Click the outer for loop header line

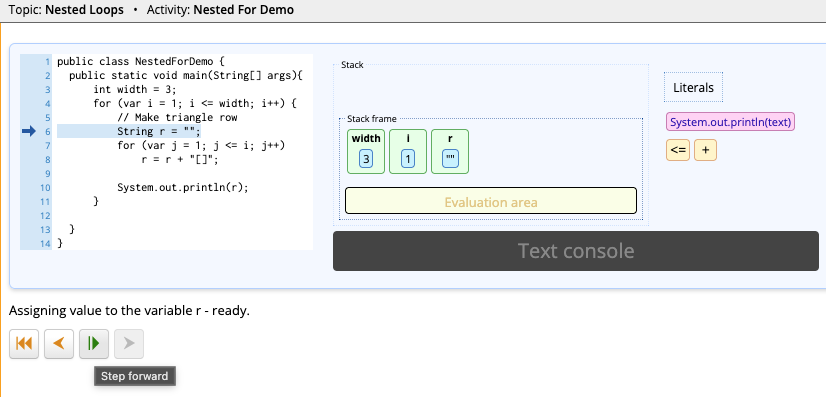click(x=195, y=103)
